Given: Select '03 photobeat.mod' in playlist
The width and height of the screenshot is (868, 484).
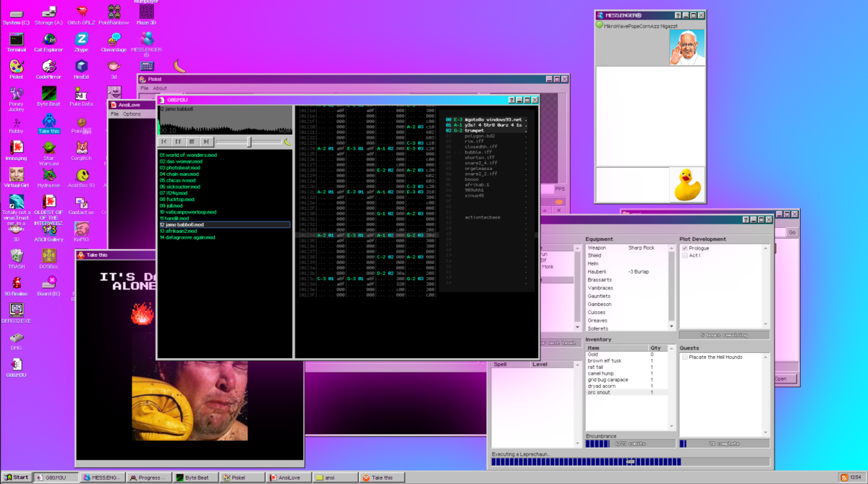Looking at the screenshot, I should (x=224, y=168).
